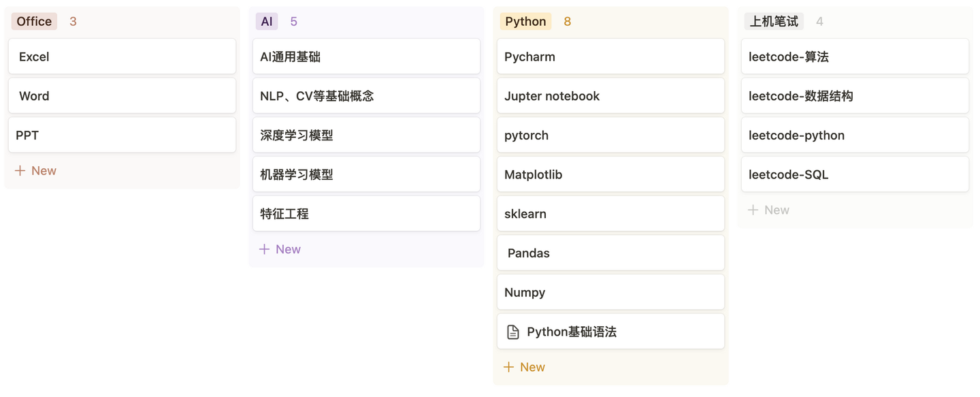Screen dimensions: 980x397
Task: Open the leetcode-数据结构 card
Action: click(x=855, y=96)
